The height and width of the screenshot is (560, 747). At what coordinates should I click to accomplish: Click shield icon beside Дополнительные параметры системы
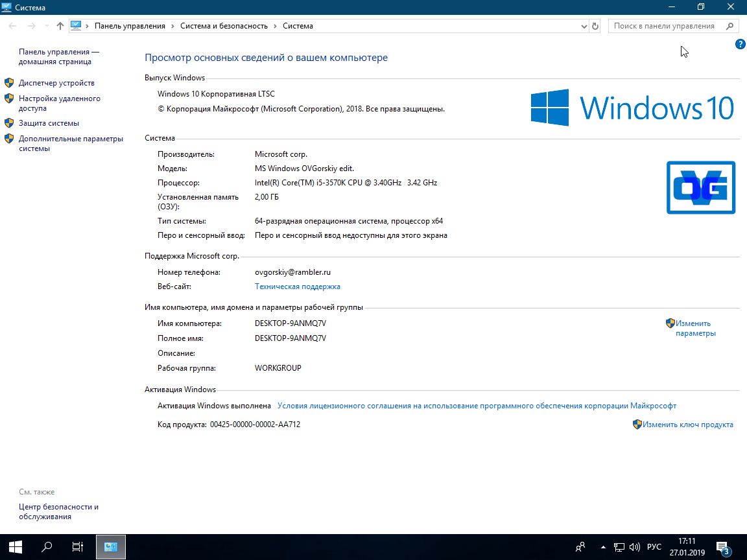click(x=9, y=139)
